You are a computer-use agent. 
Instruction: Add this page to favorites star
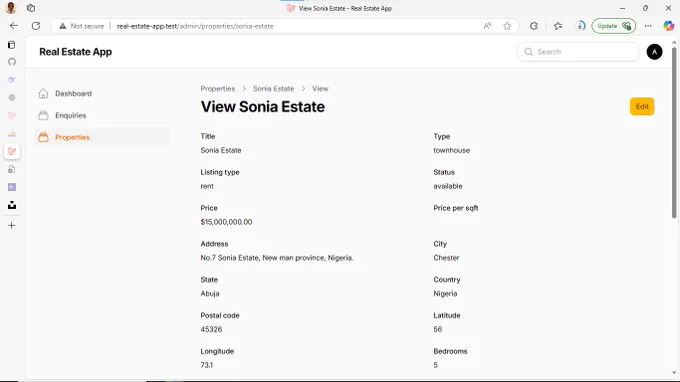coord(507,26)
